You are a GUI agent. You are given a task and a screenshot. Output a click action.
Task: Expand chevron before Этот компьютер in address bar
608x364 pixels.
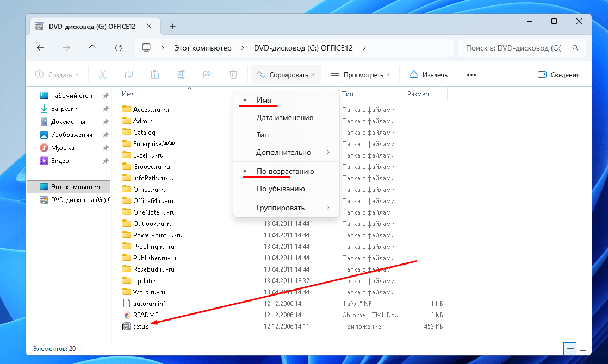[163, 48]
